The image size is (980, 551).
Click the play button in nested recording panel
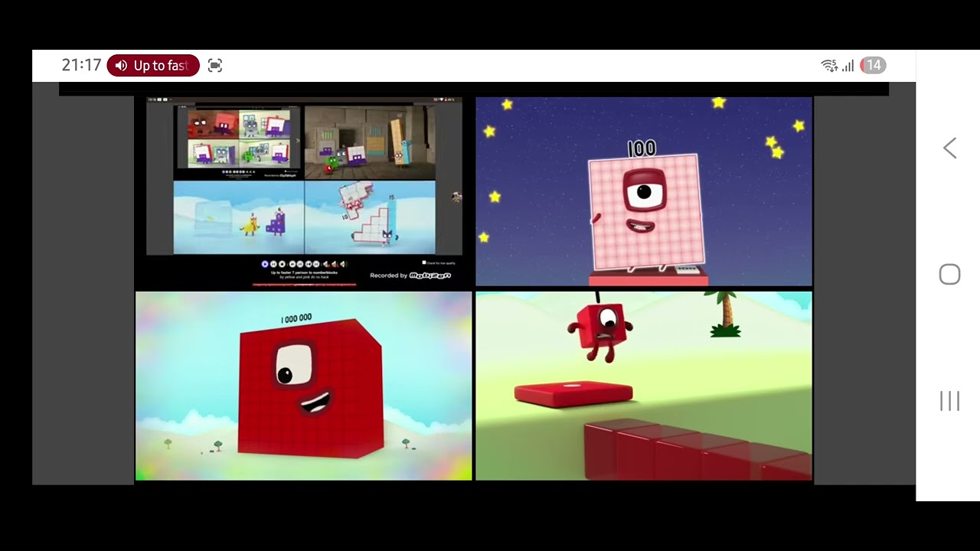(265, 264)
